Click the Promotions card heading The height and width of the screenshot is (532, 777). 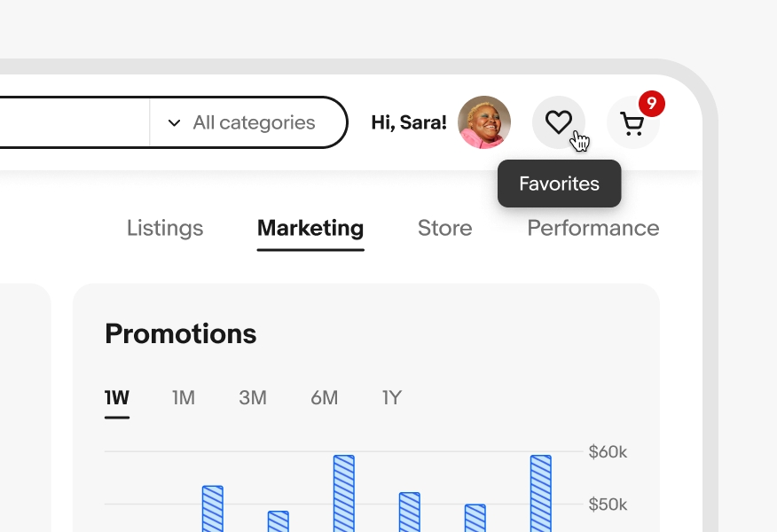coord(181,333)
